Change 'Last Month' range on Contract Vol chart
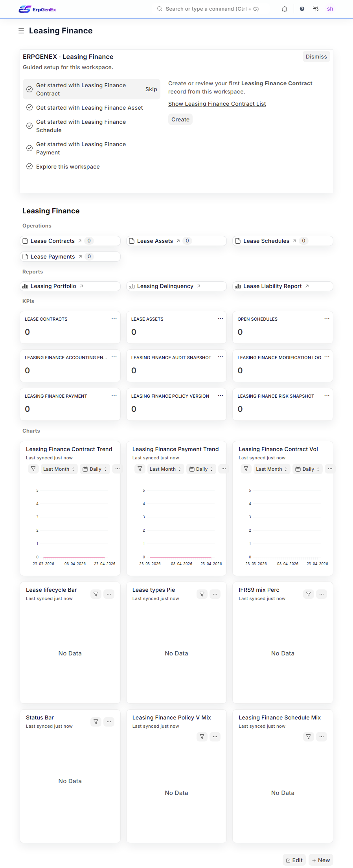The image size is (353, 868). pyautogui.click(x=272, y=469)
